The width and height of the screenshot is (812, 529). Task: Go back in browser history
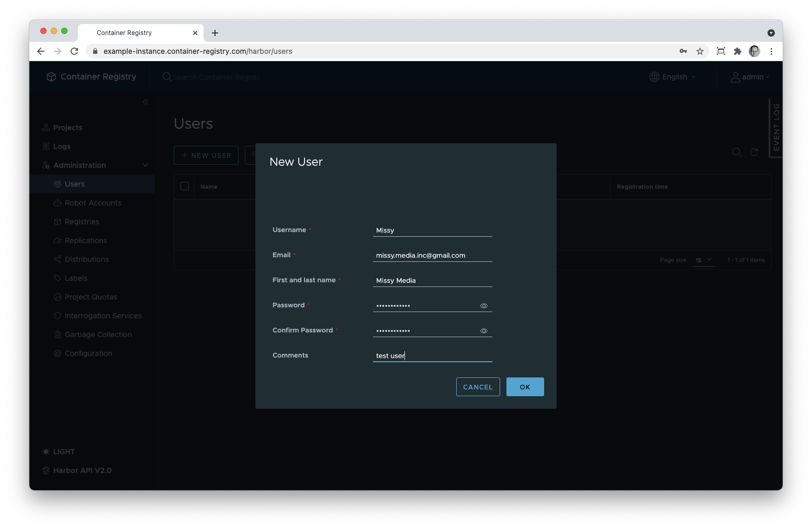click(x=41, y=51)
